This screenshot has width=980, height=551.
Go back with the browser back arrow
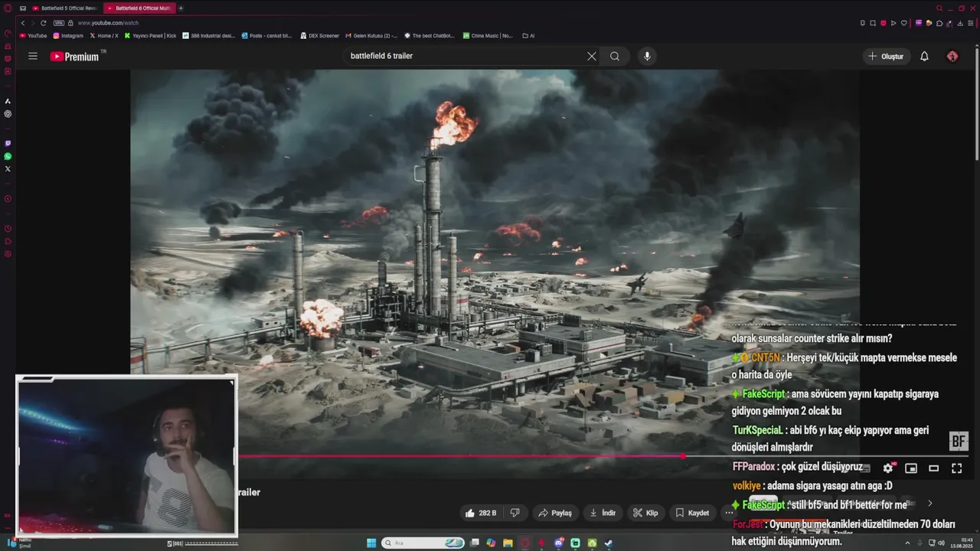click(x=23, y=23)
